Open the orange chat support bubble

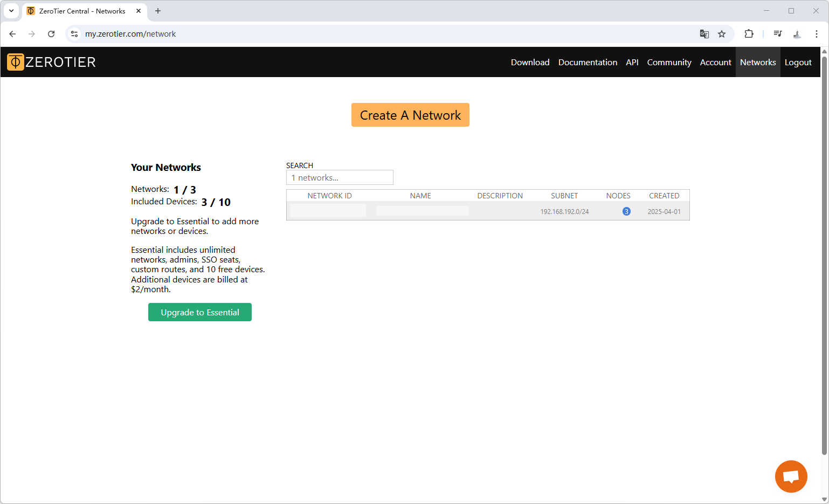(791, 477)
